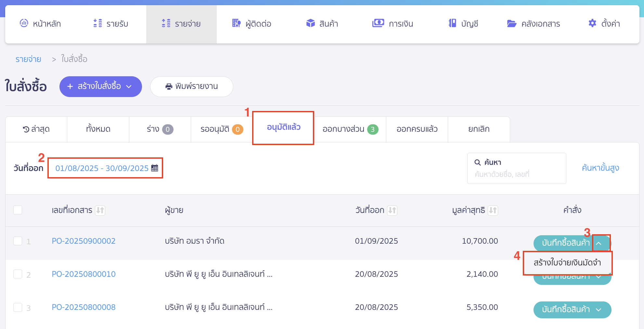The height and width of the screenshot is (329, 644).
Task: Open the การเงิน finance icon
Action: pyautogui.click(x=378, y=23)
